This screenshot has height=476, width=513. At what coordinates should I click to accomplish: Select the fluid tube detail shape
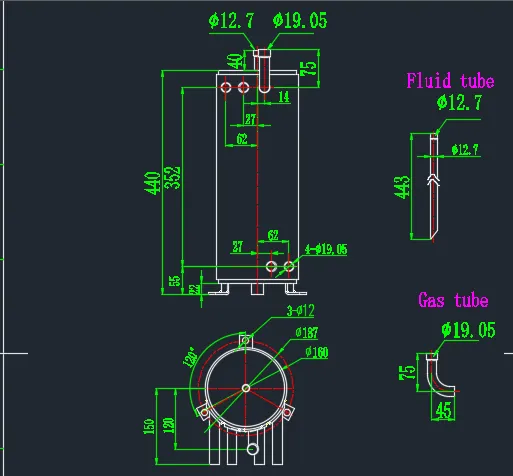[x=434, y=187]
